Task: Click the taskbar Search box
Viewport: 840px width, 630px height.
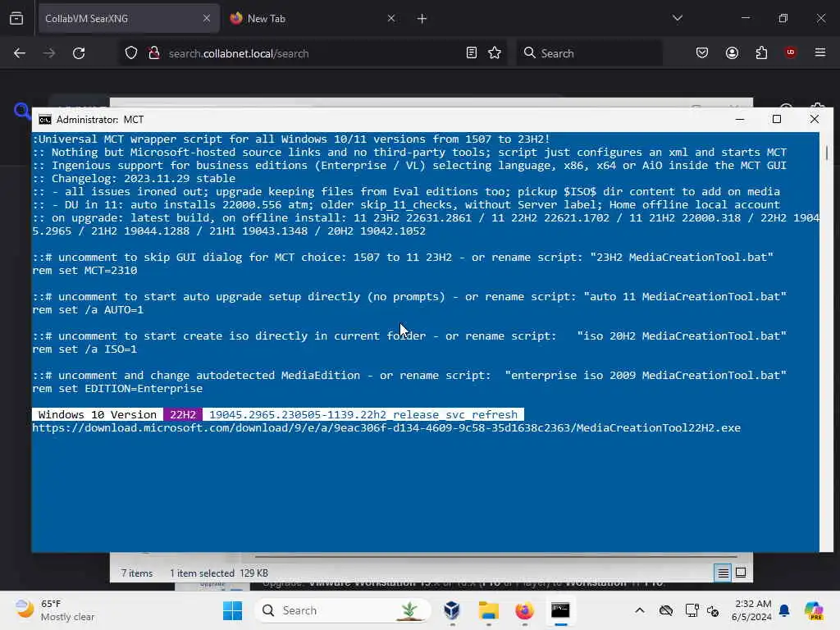Action: tap(343, 610)
